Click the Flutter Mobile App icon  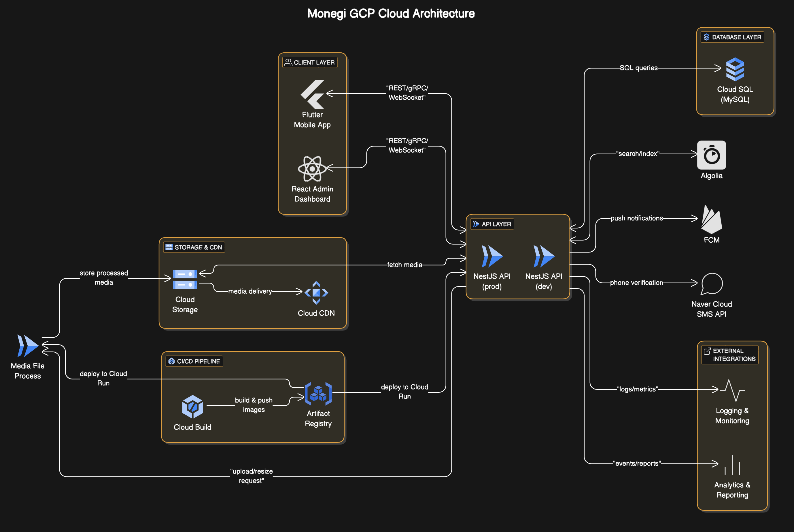312,94
